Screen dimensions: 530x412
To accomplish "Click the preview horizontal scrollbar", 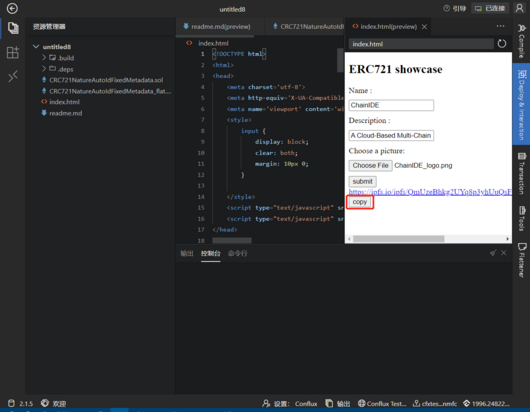I will click(399, 239).
